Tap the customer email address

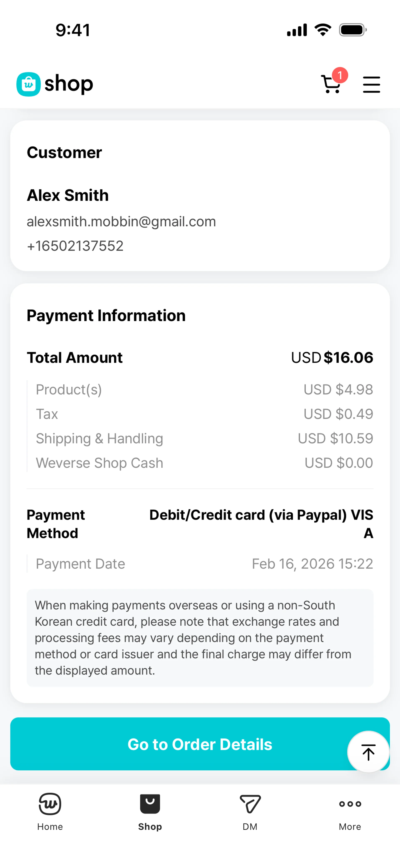coord(121,222)
